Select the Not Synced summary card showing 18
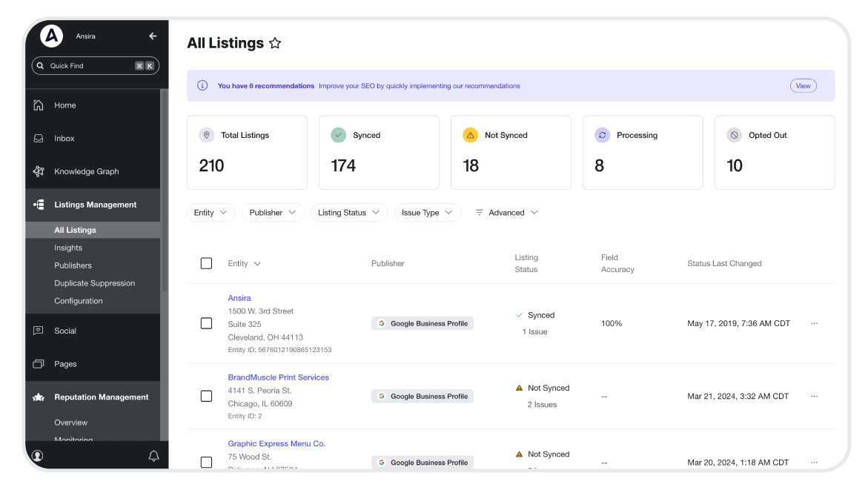Viewport: 868px width, 493px height. [511, 152]
